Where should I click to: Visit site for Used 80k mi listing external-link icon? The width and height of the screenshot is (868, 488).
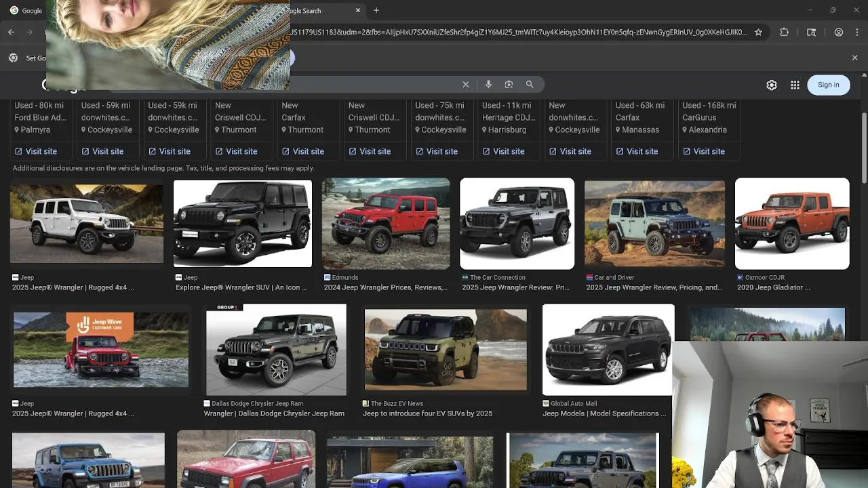[x=18, y=151]
